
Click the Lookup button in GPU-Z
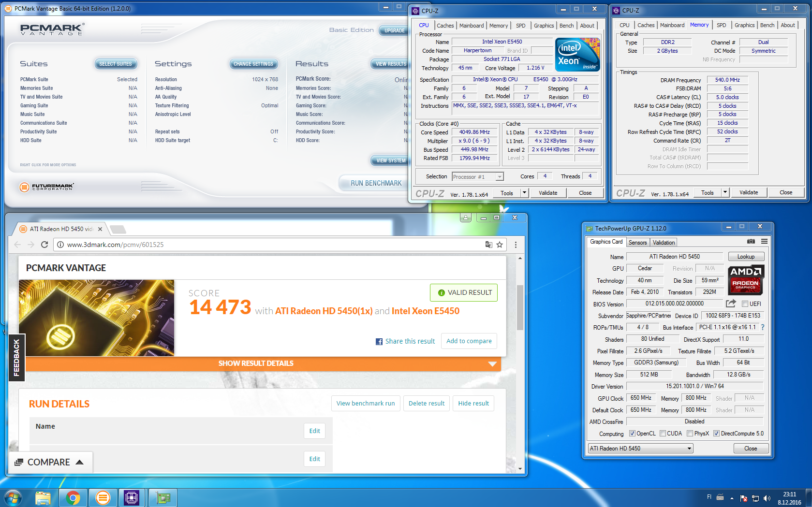point(746,257)
